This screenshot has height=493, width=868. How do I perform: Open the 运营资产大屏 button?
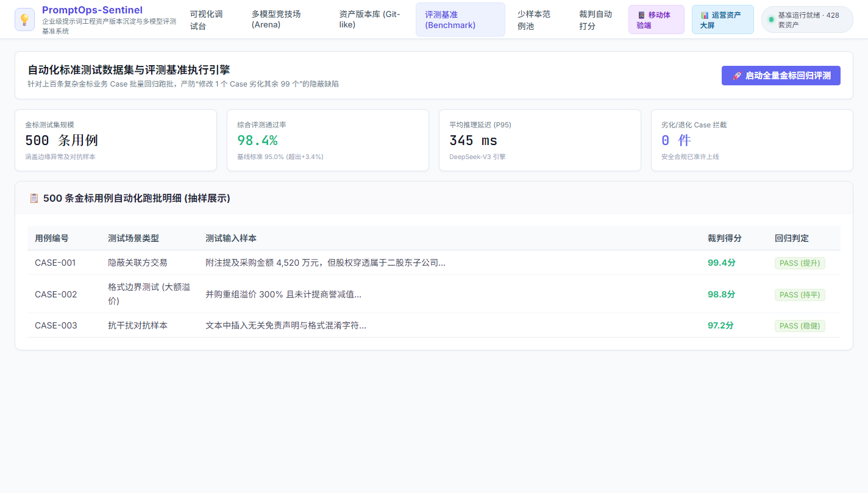pyautogui.click(x=722, y=20)
